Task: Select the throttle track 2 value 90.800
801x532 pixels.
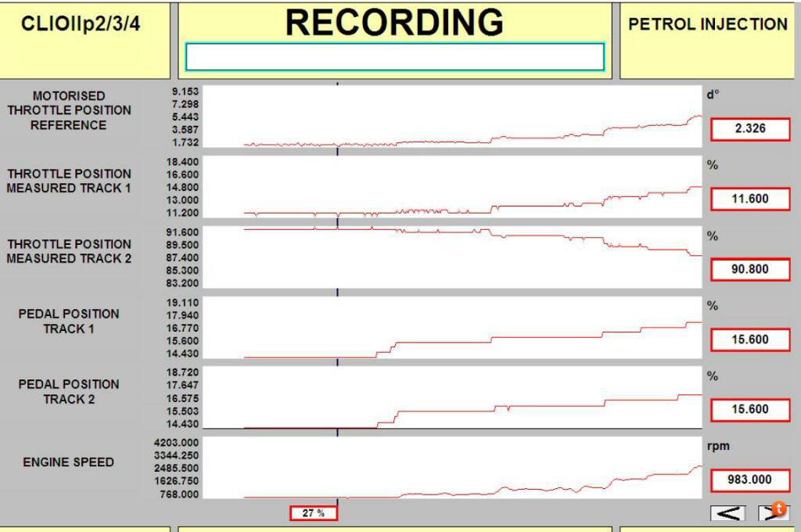Action: point(750,269)
